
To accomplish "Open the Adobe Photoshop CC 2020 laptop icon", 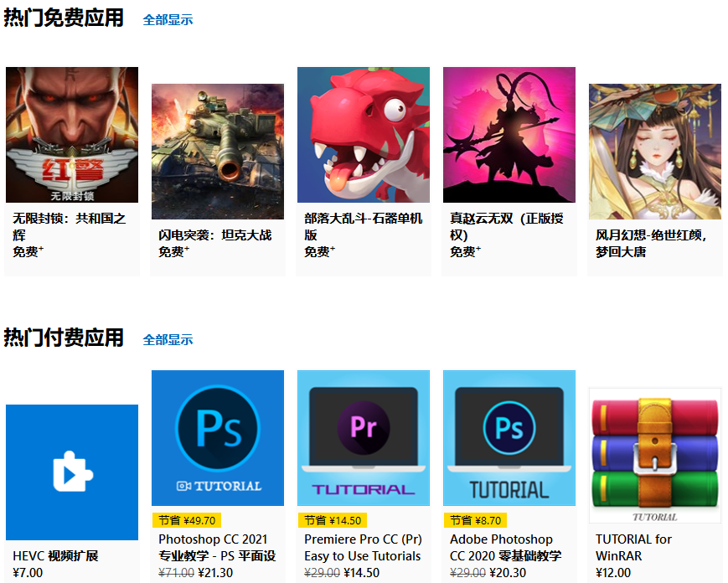I will tap(509, 438).
